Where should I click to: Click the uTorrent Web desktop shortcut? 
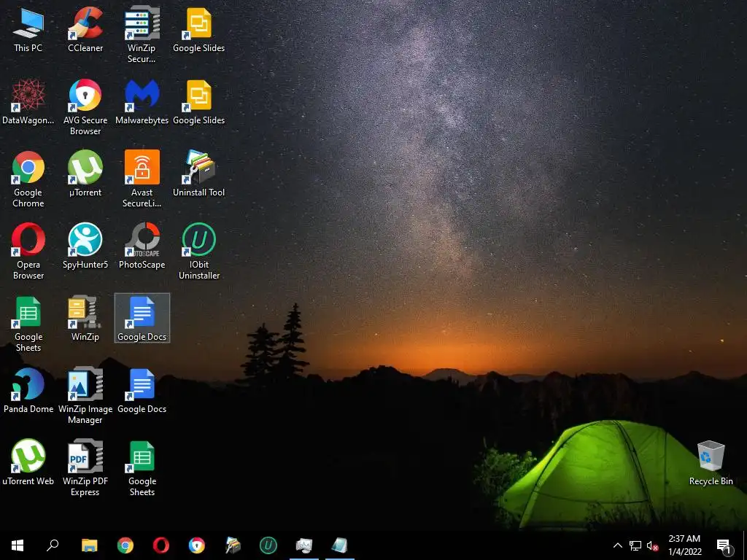[x=28, y=463]
